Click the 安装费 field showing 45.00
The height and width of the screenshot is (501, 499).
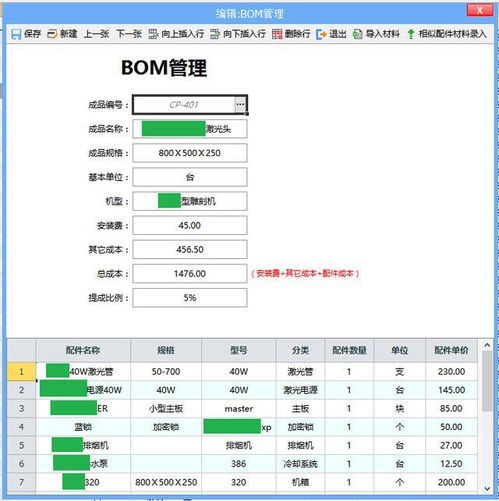click(x=190, y=225)
